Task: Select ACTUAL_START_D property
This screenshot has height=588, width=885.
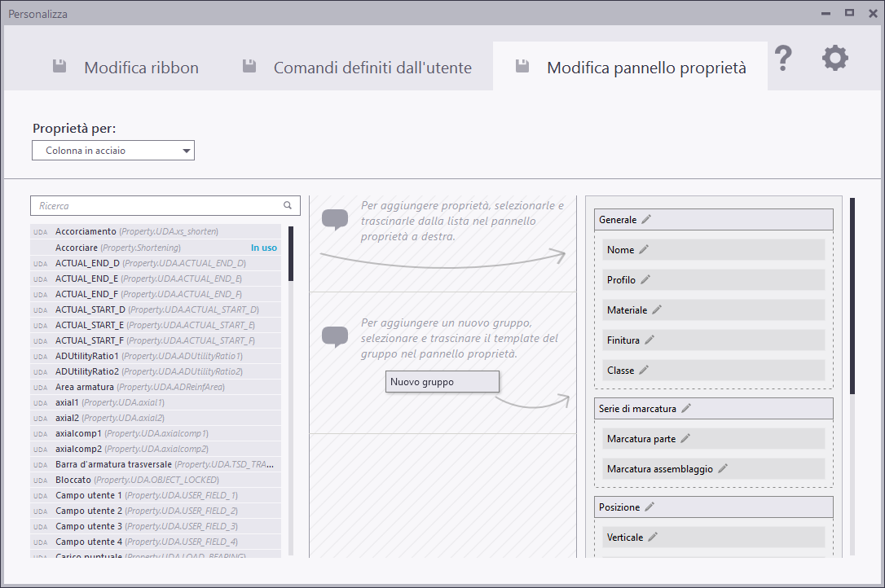Action: click(155, 309)
